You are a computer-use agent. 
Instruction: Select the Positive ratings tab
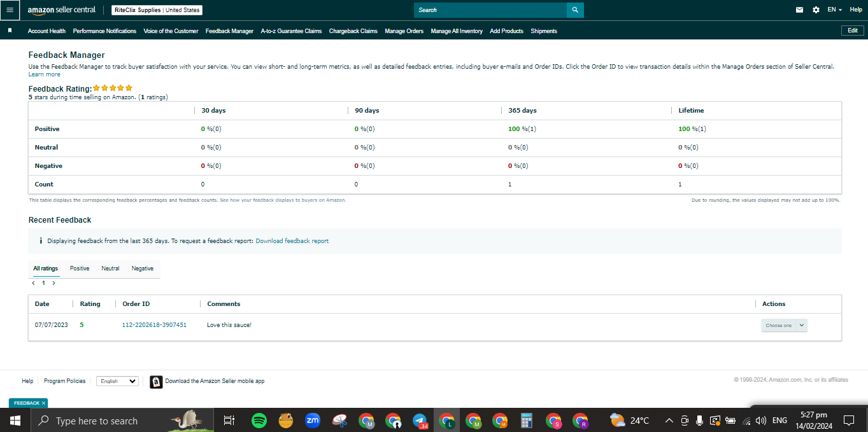tap(80, 268)
